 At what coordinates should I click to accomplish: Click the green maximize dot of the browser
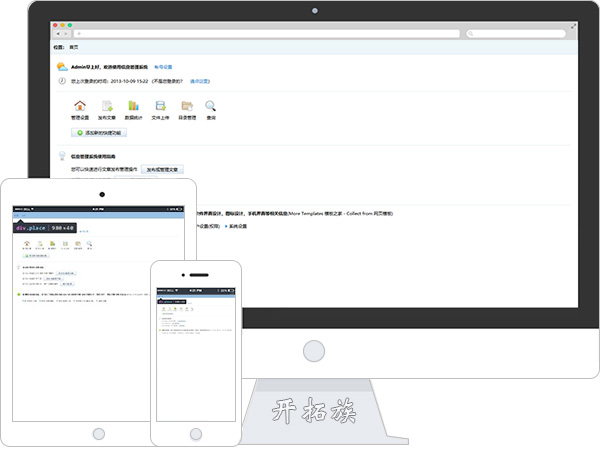coord(70,25)
